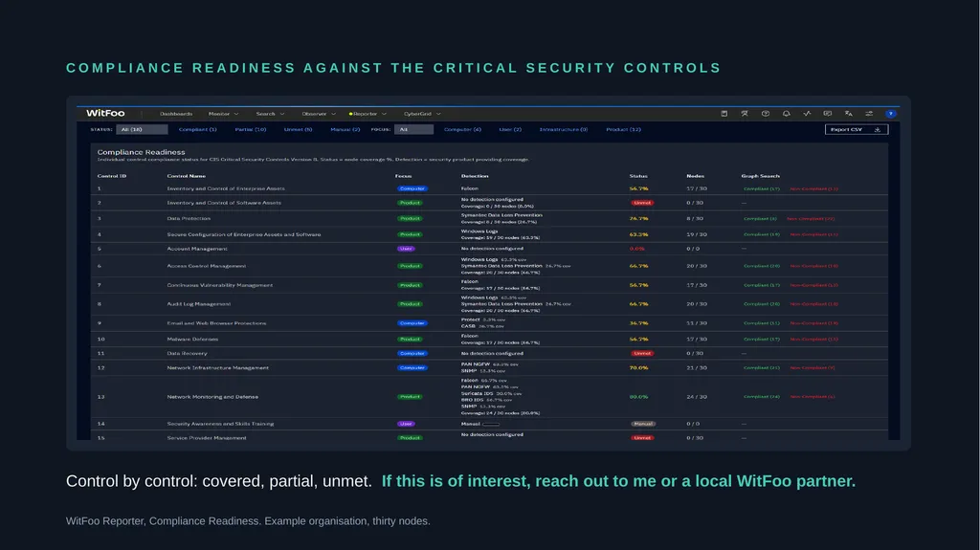Open the people icon in top toolbar

coord(745,114)
